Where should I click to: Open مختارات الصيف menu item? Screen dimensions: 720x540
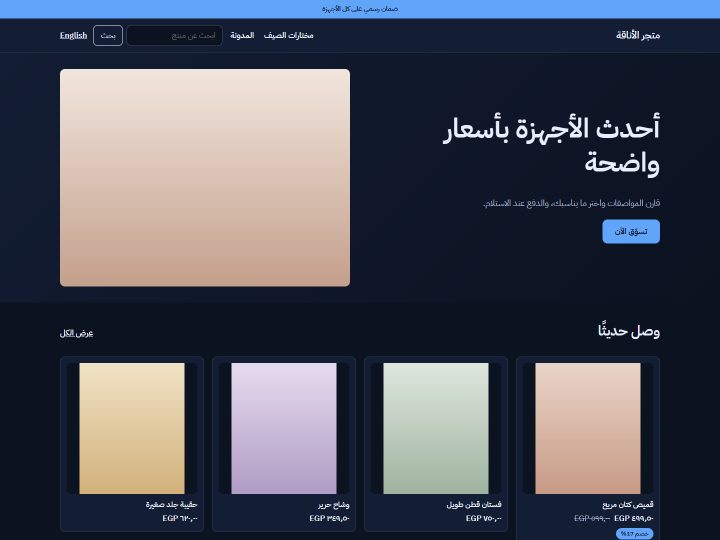pos(288,35)
